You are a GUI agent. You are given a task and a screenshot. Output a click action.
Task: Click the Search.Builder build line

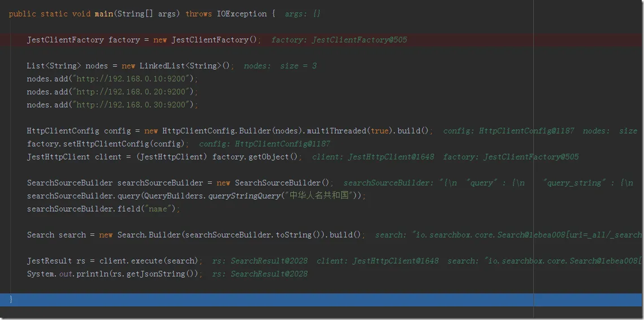196,235
